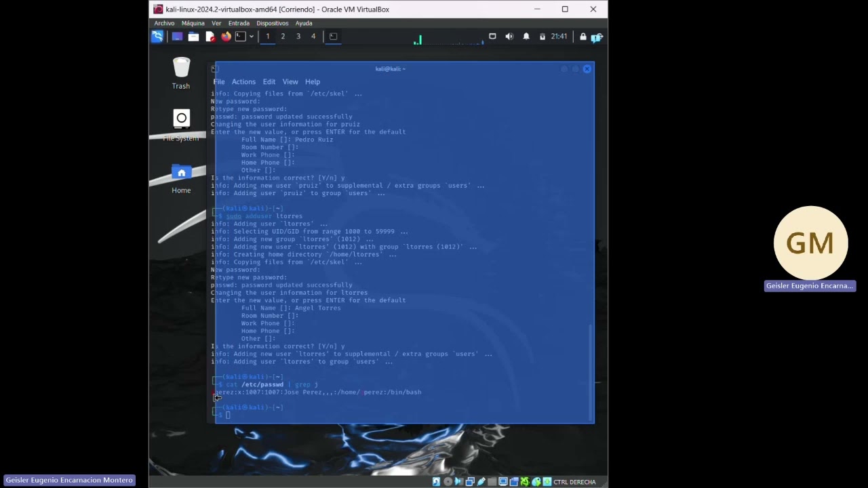
Task: Open the display settings tray icon
Action: (492, 37)
